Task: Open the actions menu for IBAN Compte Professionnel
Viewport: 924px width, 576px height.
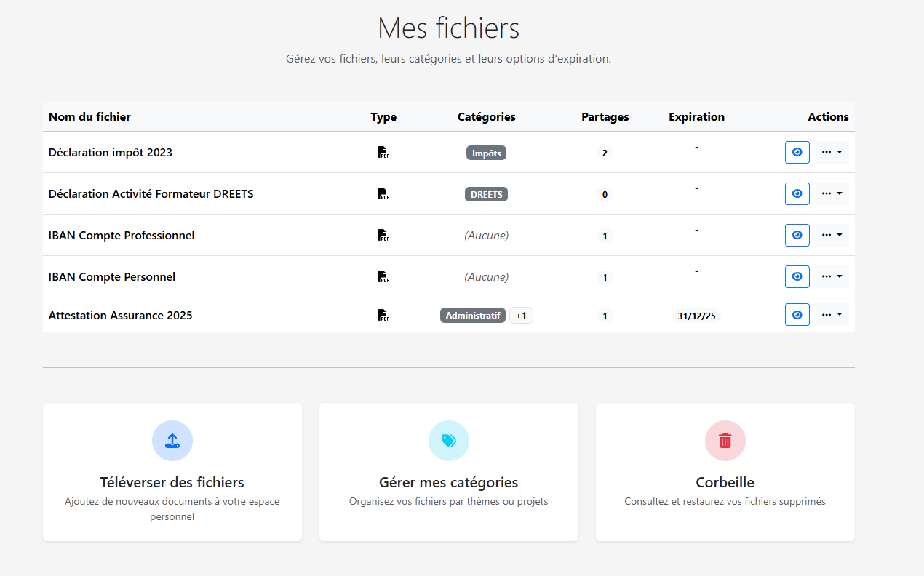Action: click(x=832, y=235)
